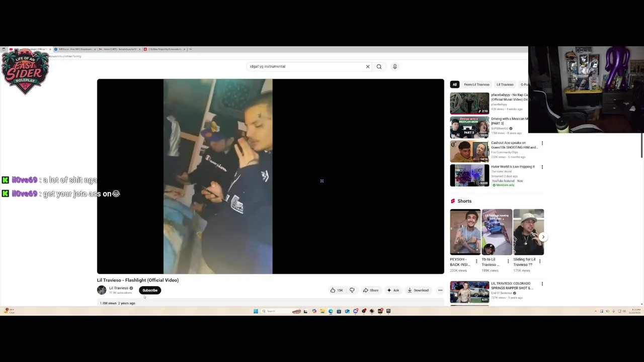
Task: Open 'LIL TRAVIESO: COLORADO SPRINGS RAPPER' thumbnail
Action: pyautogui.click(x=469, y=292)
